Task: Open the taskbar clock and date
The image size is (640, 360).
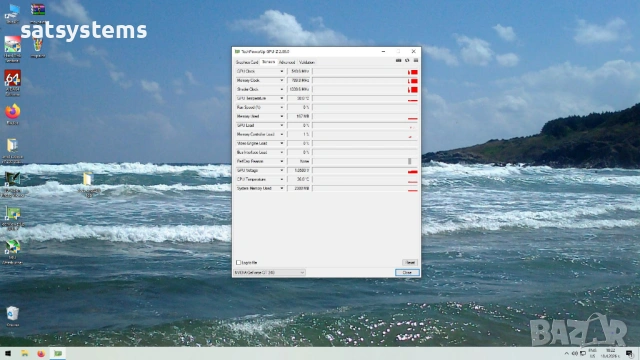Action: (611, 353)
